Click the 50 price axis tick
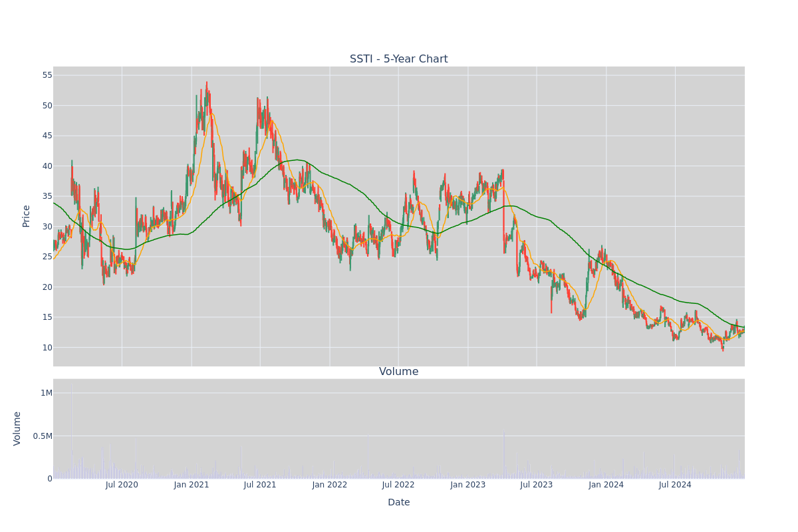Image resolution: width=798 pixels, height=532 pixels. [x=47, y=105]
